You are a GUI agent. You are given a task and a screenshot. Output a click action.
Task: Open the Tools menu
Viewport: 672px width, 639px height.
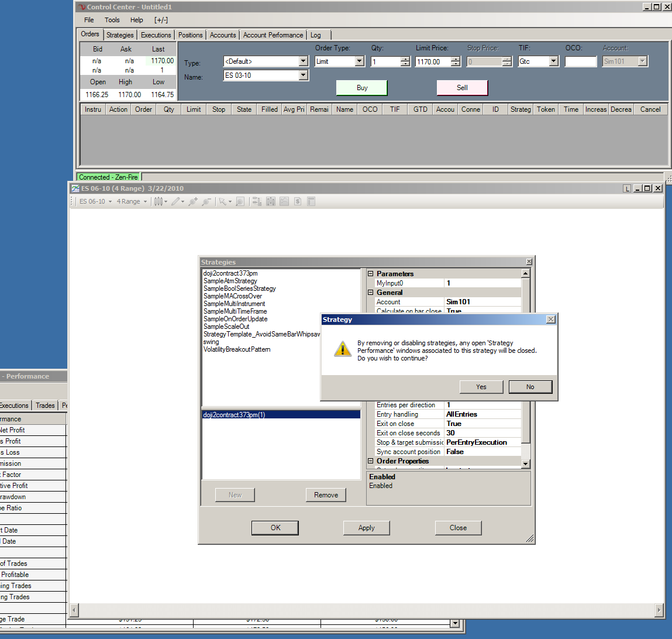tap(112, 20)
